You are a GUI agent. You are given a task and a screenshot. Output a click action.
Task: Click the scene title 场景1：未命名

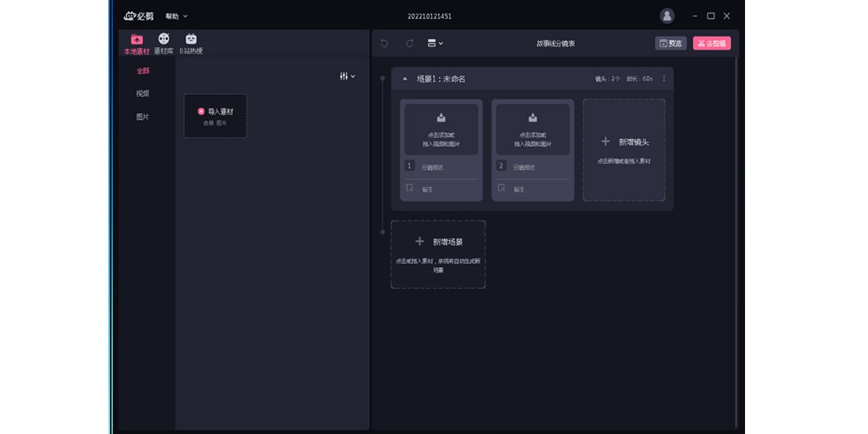[x=441, y=79]
